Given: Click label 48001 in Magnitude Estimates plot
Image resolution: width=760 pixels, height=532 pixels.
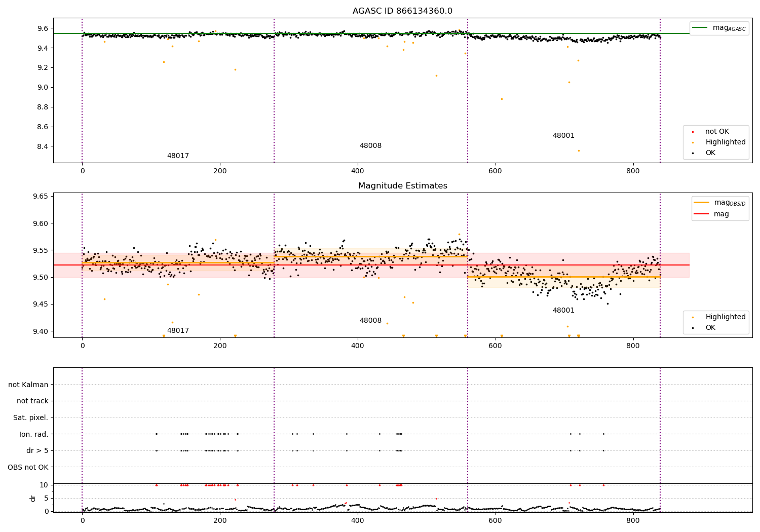Looking at the screenshot, I should pyautogui.click(x=563, y=311).
